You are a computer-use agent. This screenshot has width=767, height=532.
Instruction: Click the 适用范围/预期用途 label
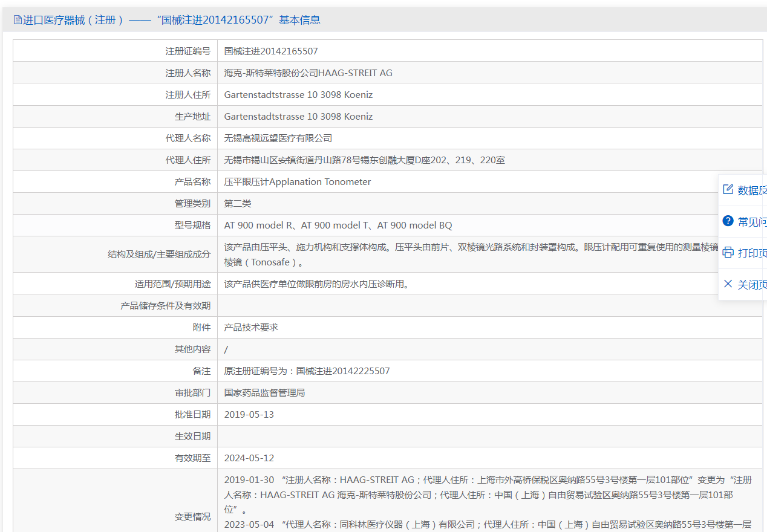click(x=172, y=284)
